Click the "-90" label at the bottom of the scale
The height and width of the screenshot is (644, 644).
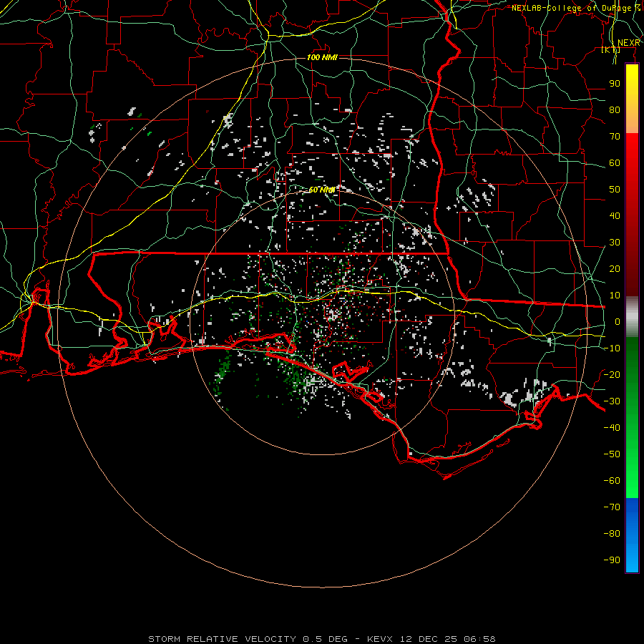(x=612, y=560)
